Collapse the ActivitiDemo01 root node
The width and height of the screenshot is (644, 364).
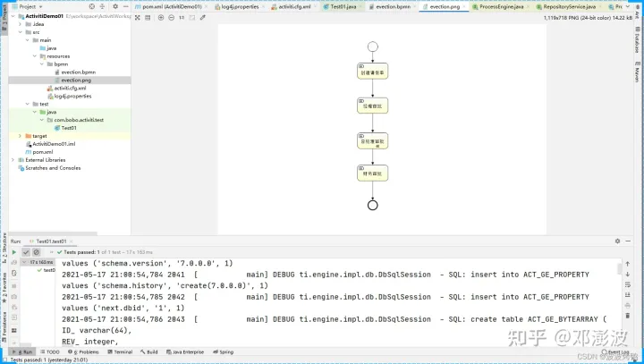(13, 16)
